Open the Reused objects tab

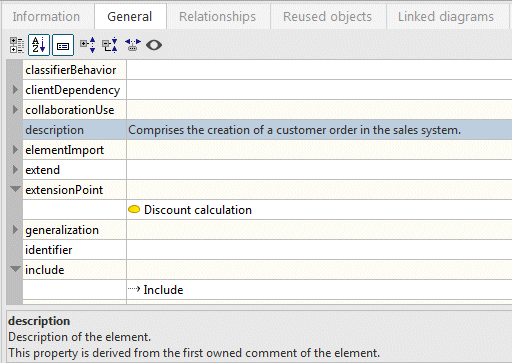[x=327, y=16]
